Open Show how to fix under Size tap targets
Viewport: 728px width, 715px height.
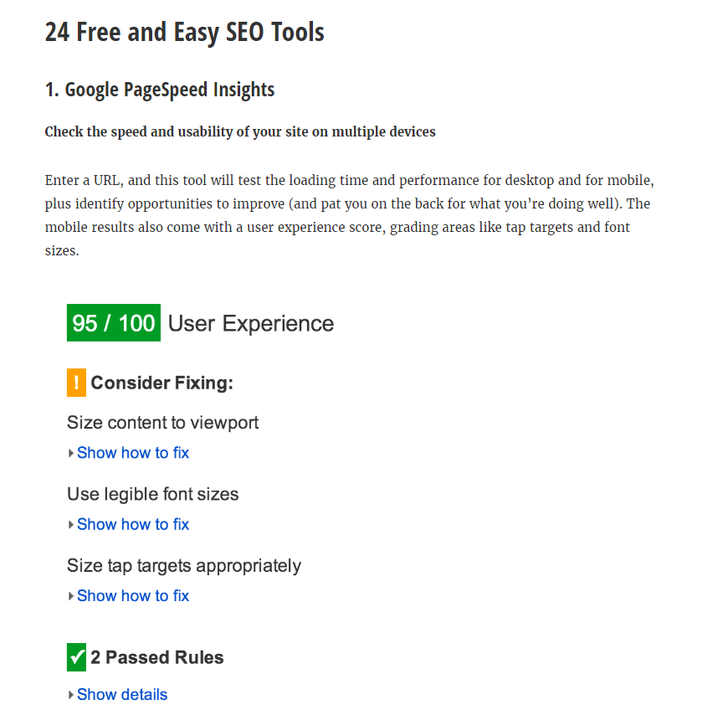pyautogui.click(x=133, y=595)
